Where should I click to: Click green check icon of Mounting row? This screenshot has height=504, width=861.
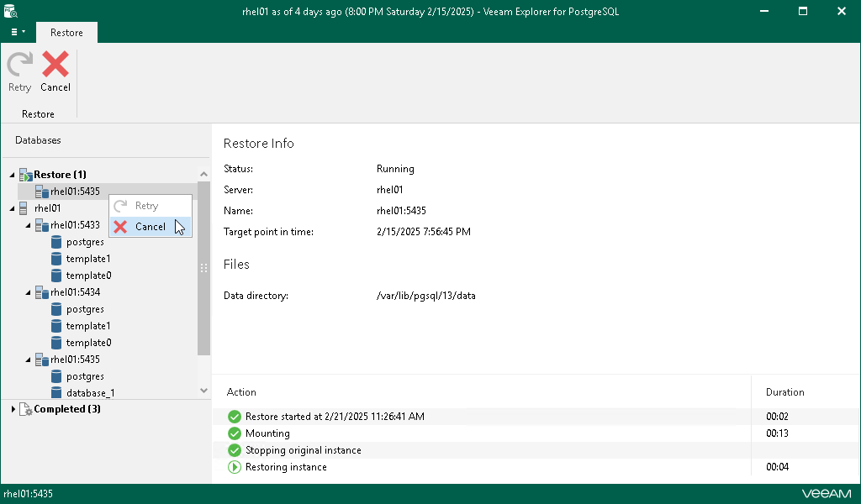(235, 433)
